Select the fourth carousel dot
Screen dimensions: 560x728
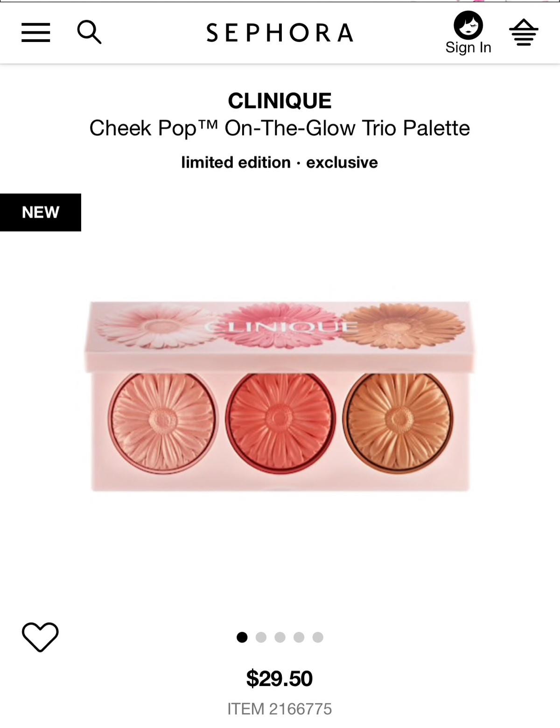click(299, 637)
